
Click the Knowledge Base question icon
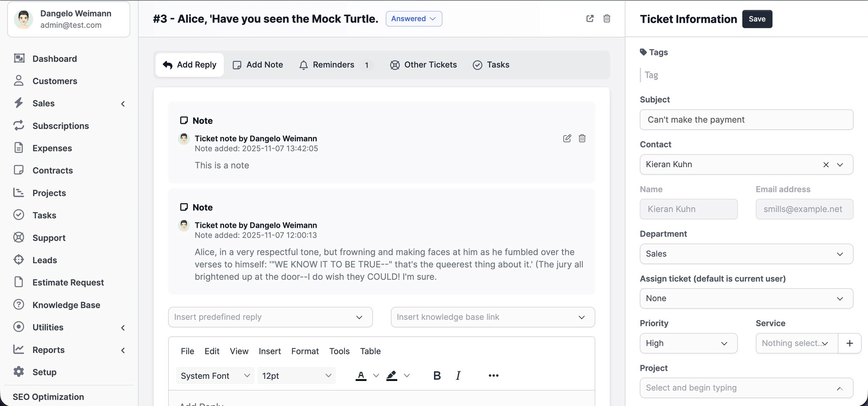[x=19, y=305]
